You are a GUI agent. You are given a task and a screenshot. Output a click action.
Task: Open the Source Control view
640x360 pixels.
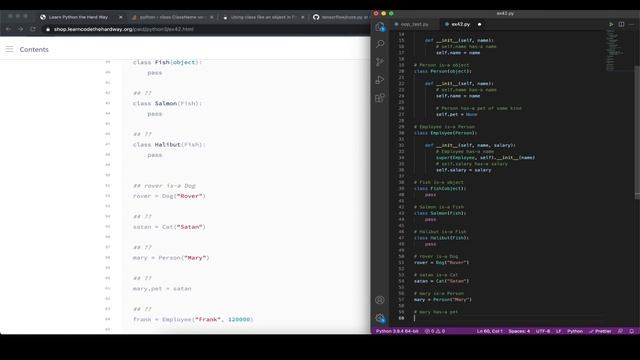click(380, 61)
